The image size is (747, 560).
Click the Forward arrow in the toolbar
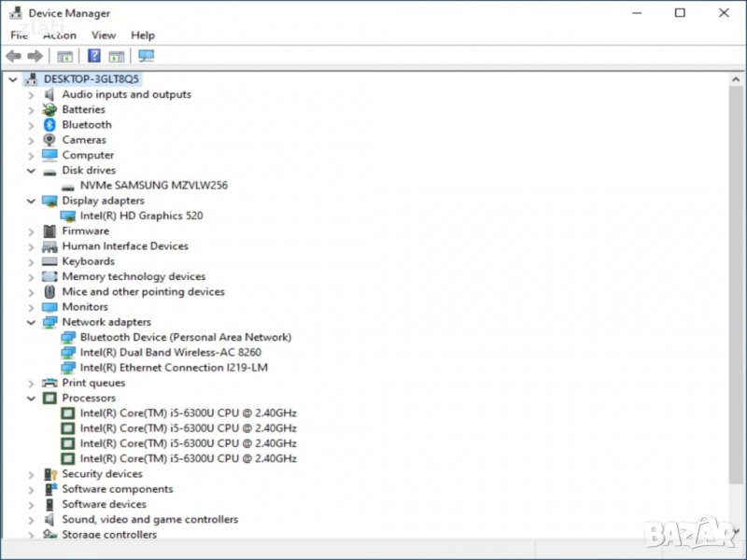click(x=35, y=56)
